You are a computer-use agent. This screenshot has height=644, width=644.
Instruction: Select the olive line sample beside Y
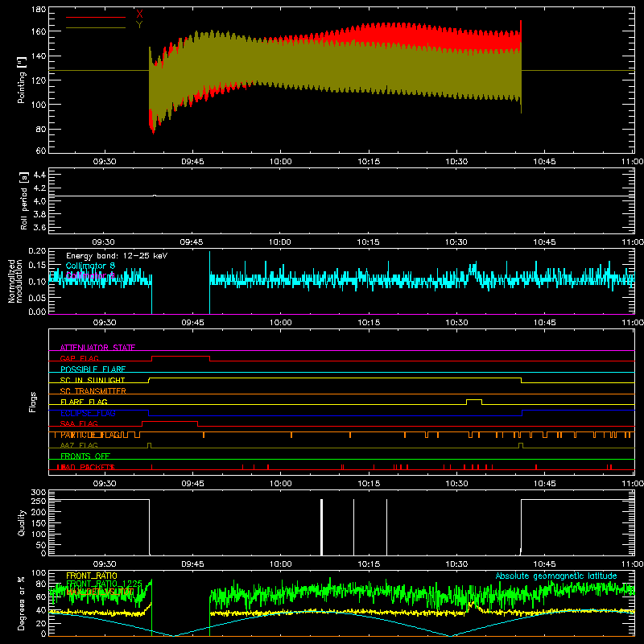pyautogui.click(x=96, y=28)
